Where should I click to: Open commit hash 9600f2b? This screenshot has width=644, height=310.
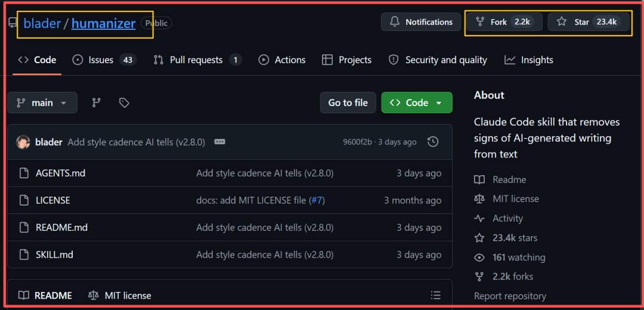[357, 142]
